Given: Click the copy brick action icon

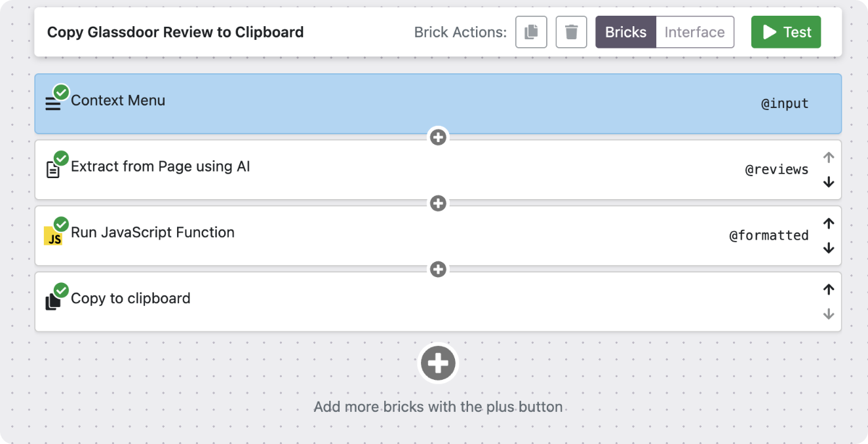Looking at the screenshot, I should [x=531, y=32].
